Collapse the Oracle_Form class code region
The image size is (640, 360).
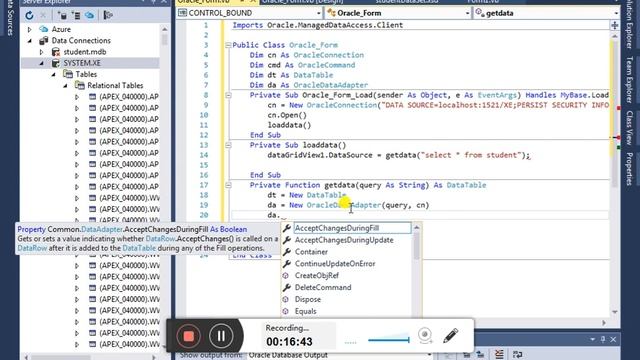(228, 45)
